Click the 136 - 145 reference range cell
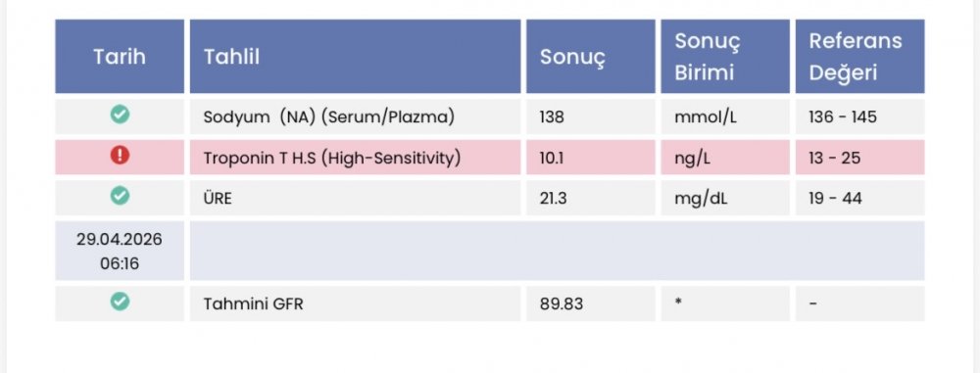This screenshot has width=980, height=373. (x=860, y=117)
